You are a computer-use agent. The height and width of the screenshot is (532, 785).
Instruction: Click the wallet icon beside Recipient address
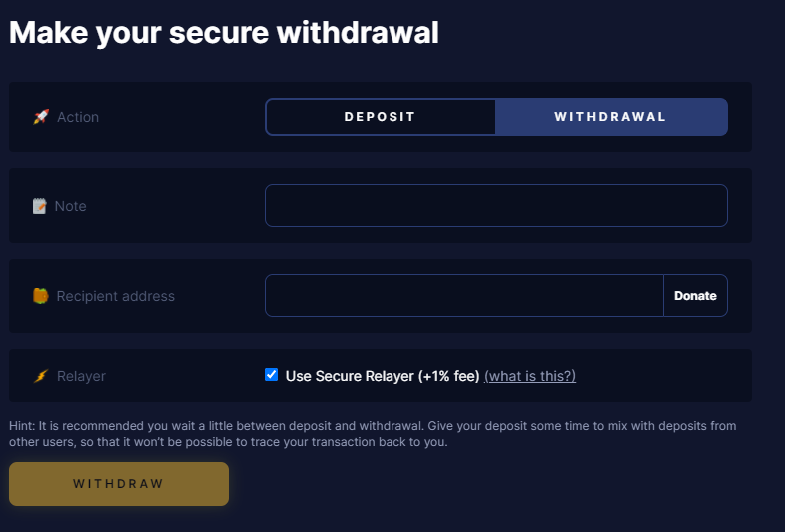pos(41,296)
